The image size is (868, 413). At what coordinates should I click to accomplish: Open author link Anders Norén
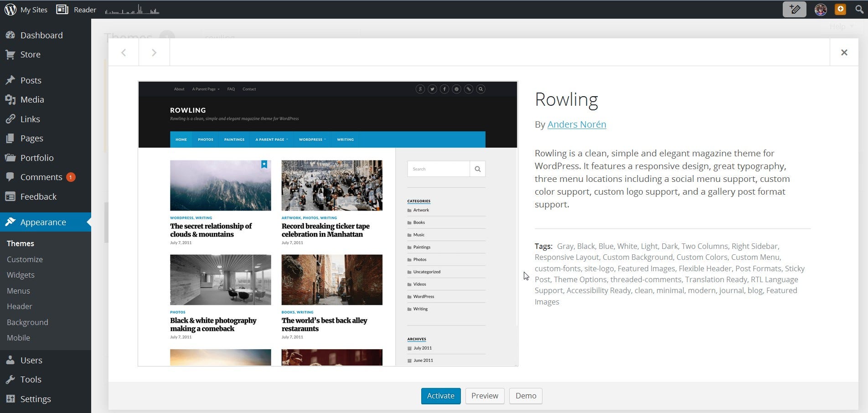577,124
